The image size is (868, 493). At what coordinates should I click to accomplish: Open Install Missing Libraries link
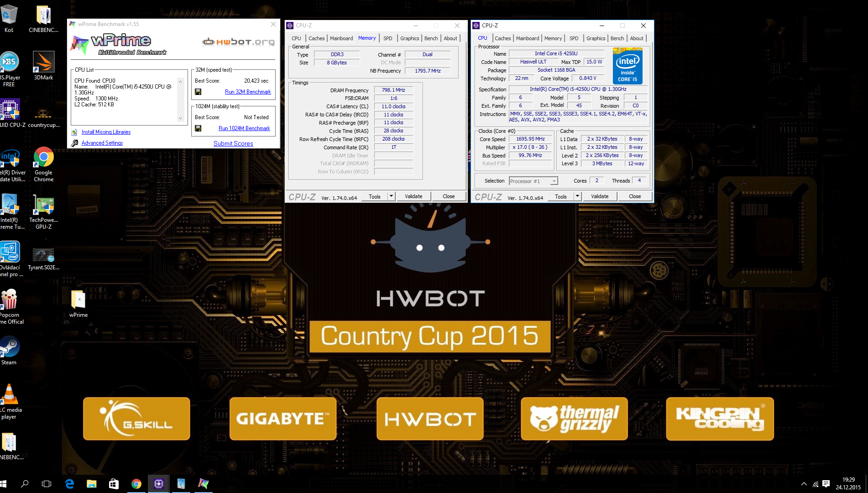point(106,132)
